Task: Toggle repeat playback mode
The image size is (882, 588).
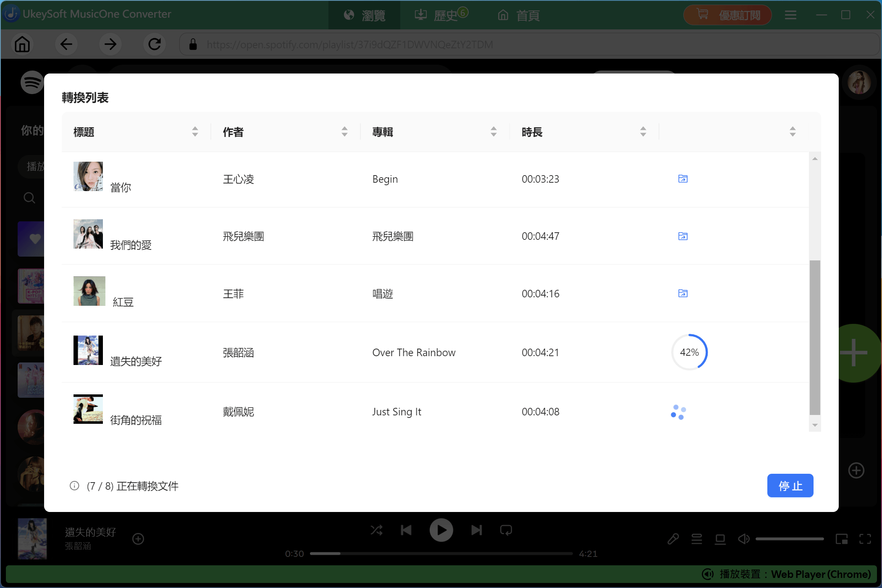Action: (506, 530)
